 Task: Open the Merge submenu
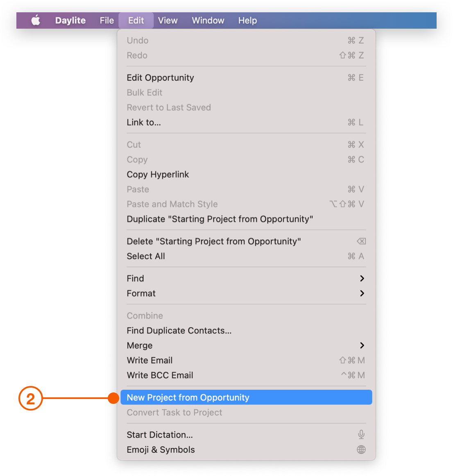click(246, 345)
